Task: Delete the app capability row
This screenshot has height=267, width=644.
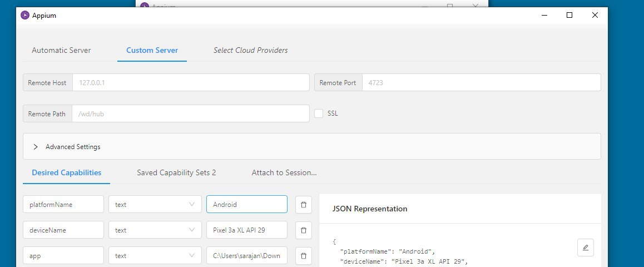Action: tap(304, 255)
